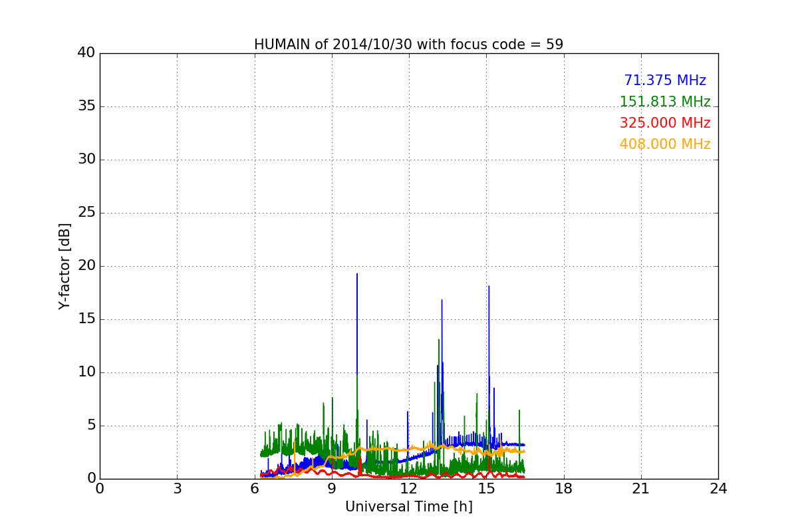Click the y-axis tick label 40

(86, 53)
